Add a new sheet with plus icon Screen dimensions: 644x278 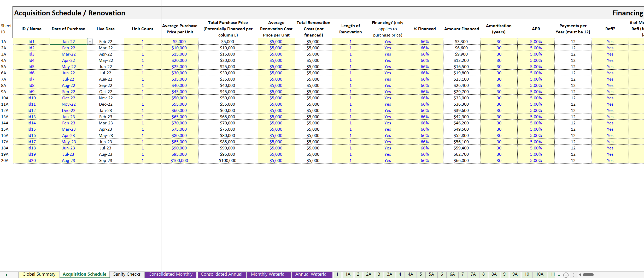click(566, 275)
